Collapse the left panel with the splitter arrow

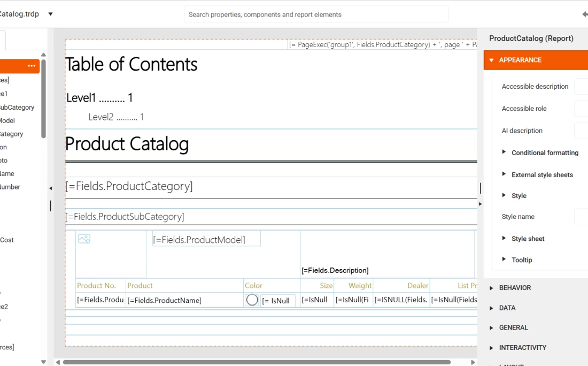pos(51,188)
